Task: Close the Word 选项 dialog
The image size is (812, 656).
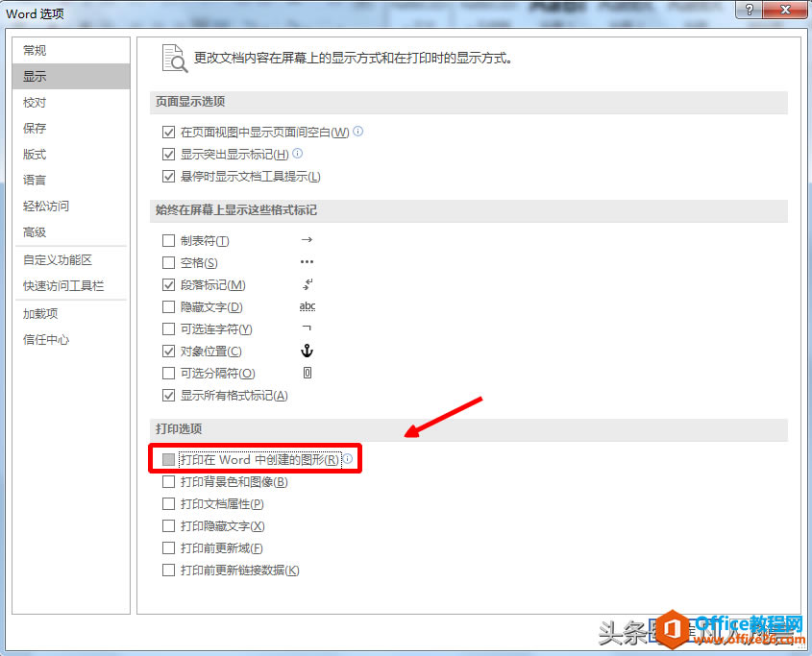Action: click(785, 10)
